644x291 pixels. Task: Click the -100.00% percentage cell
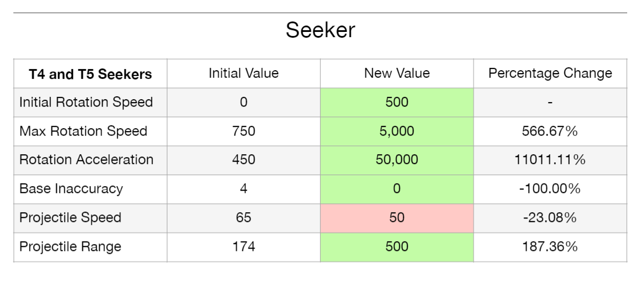pos(550,188)
